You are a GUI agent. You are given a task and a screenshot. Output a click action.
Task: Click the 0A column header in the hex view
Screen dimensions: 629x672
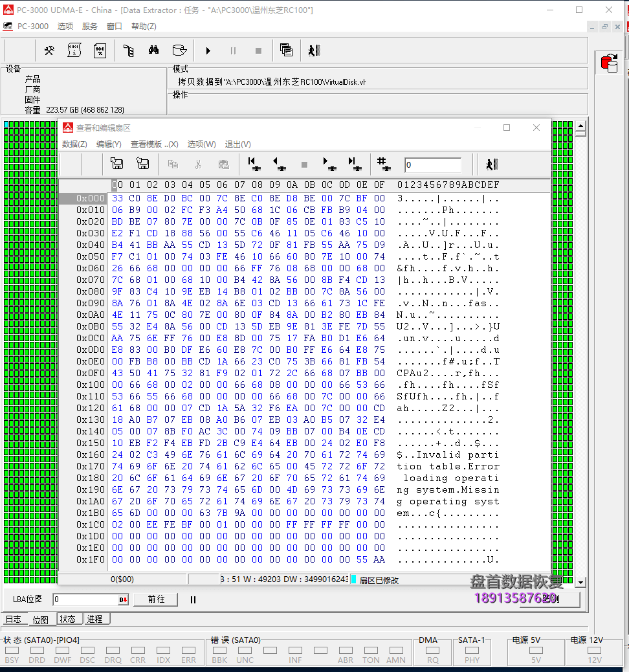coord(292,185)
